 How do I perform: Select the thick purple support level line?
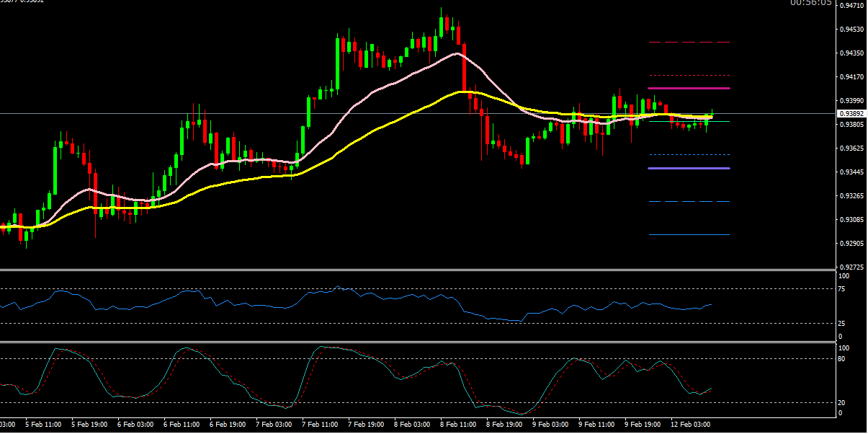(689, 168)
